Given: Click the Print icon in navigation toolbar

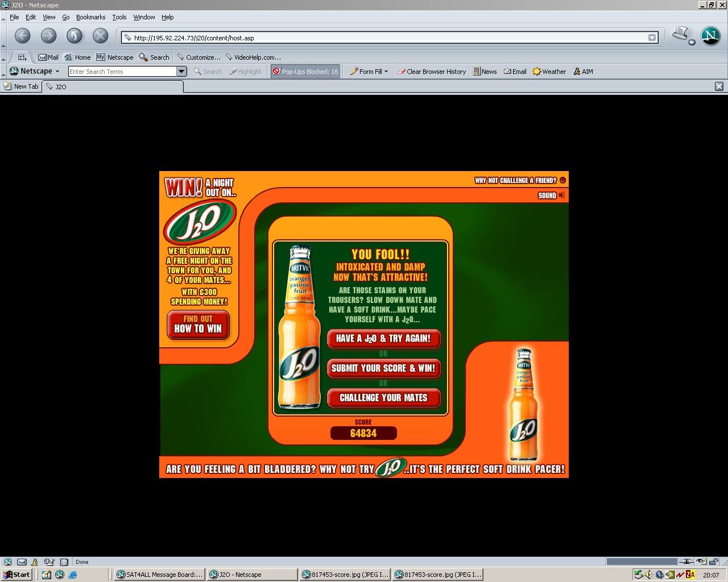Looking at the screenshot, I should point(681,35).
